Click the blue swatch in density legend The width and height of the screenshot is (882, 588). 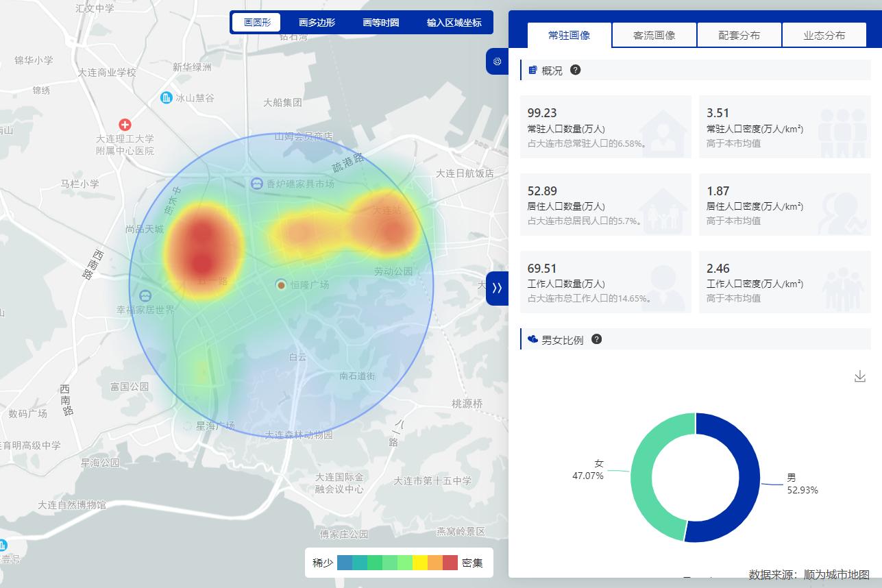coord(345,563)
